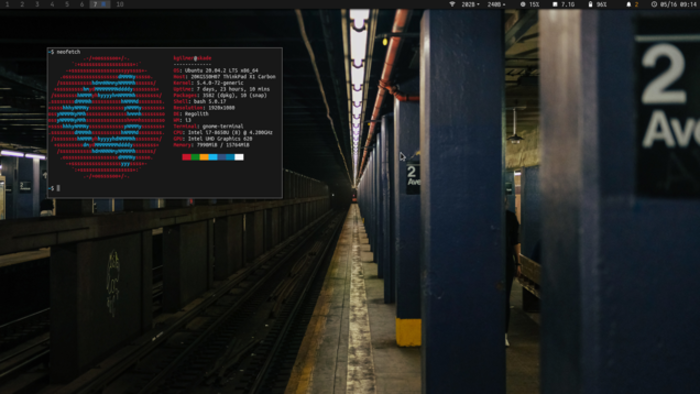Focus the terminal prompt below neofetch output
Image resolution: width=700 pixels, height=394 pixels.
click(164, 188)
